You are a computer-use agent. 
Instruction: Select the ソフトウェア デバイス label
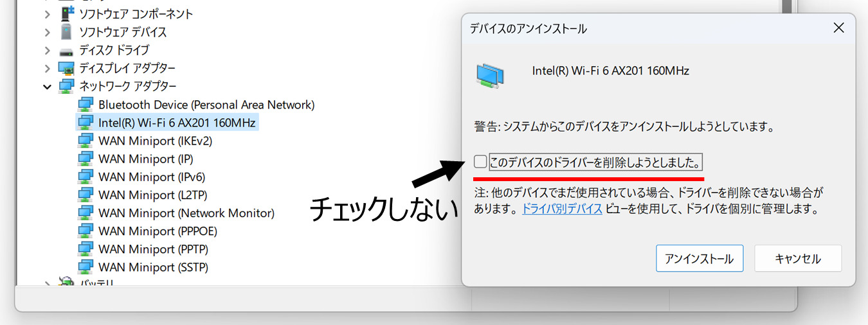(x=123, y=31)
